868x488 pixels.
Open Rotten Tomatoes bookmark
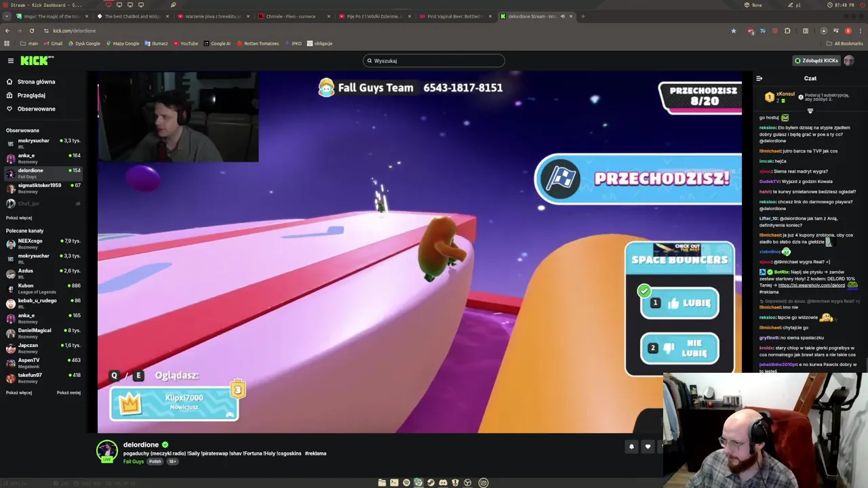(258, 43)
